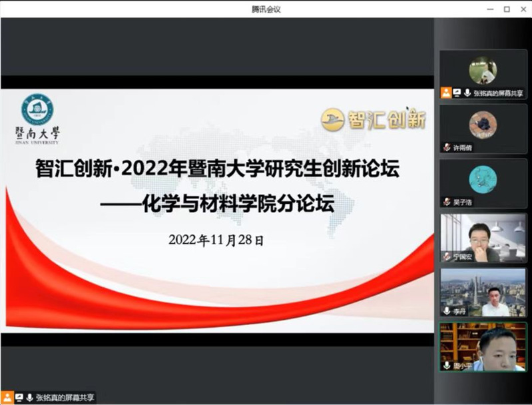
Task: Minimize the Tencent Meeting window
Action: (x=489, y=9)
